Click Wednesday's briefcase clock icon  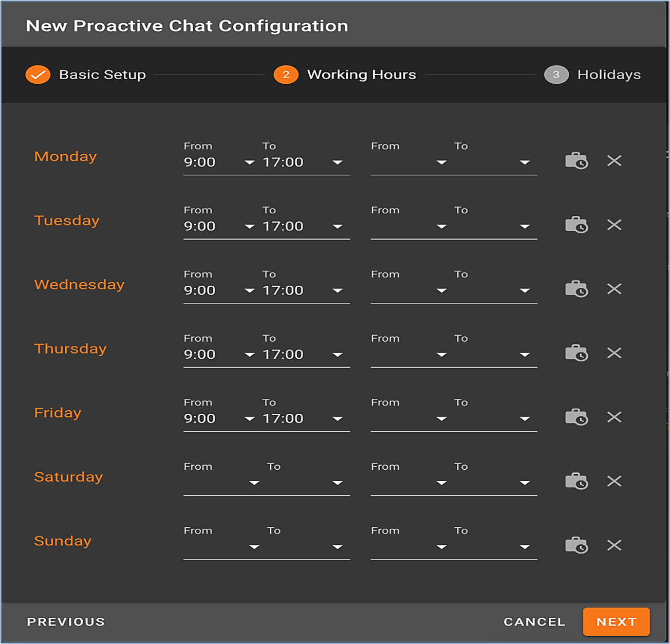(576, 289)
